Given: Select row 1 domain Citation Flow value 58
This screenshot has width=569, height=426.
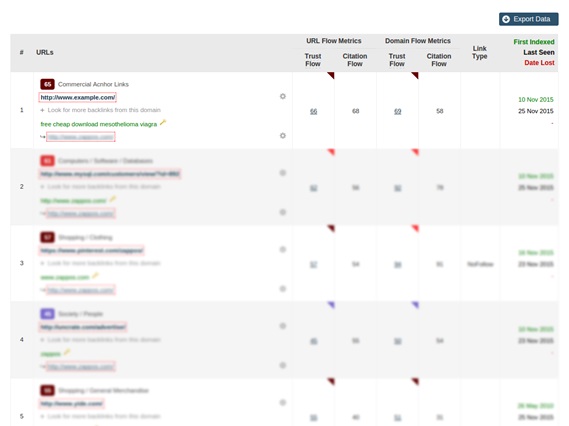Looking at the screenshot, I should click(440, 111).
